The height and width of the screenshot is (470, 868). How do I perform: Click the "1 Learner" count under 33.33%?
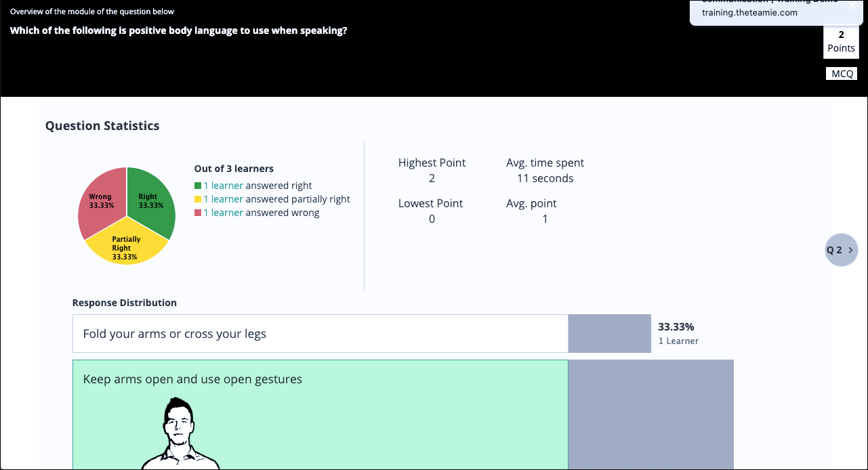[678, 341]
